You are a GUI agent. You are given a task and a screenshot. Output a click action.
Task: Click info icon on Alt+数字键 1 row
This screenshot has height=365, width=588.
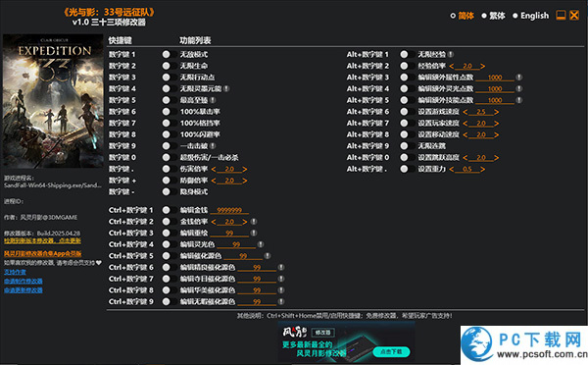pyautogui.click(x=451, y=54)
